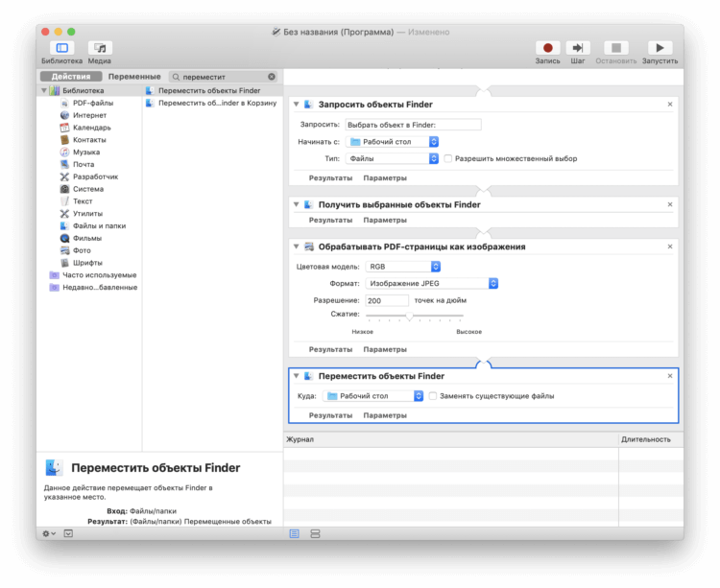Viewport: 720px width, 588px height.
Task: Open Параметры of PDF-страницы action
Action: point(385,349)
